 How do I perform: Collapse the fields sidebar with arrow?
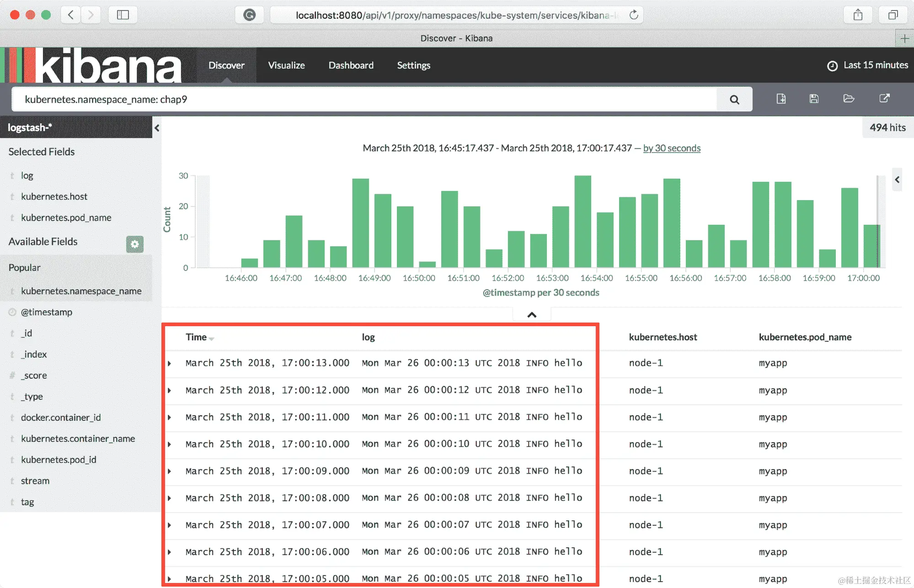point(157,128)
